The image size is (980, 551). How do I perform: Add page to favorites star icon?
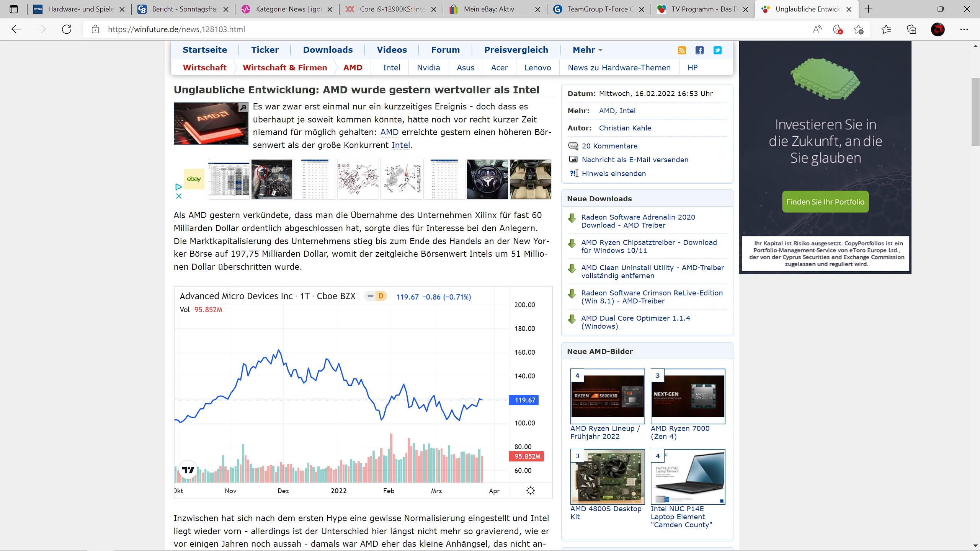click(859, 29)
